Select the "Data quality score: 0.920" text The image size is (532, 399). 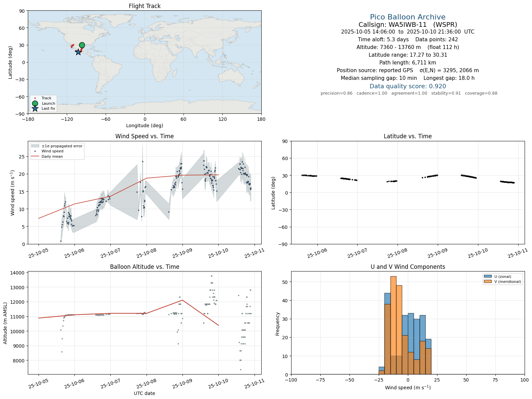(408, 86)
